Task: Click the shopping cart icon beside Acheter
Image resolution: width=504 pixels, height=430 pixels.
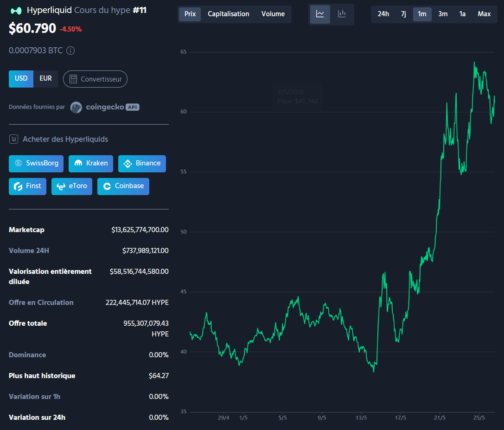Action: tap(13, 139)
